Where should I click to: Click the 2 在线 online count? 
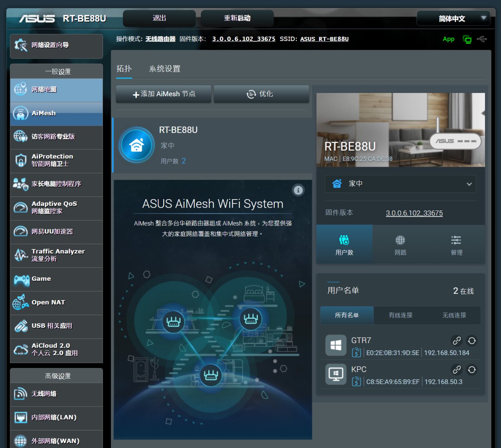coord(463,291)
